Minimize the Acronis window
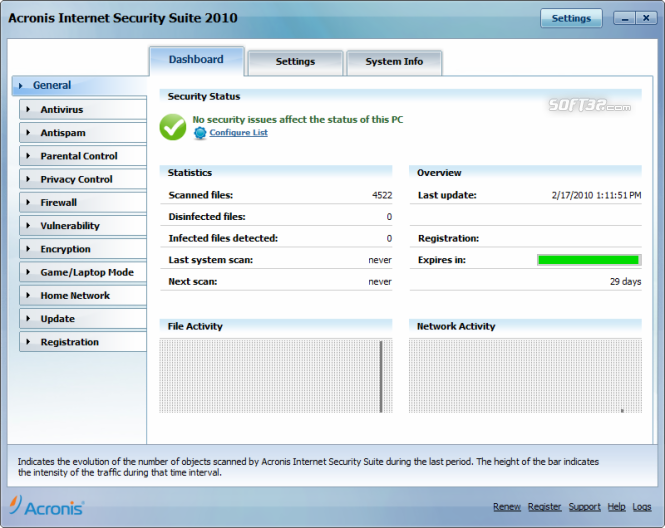This screenshot has width=665, height=528. click(624, 18)
